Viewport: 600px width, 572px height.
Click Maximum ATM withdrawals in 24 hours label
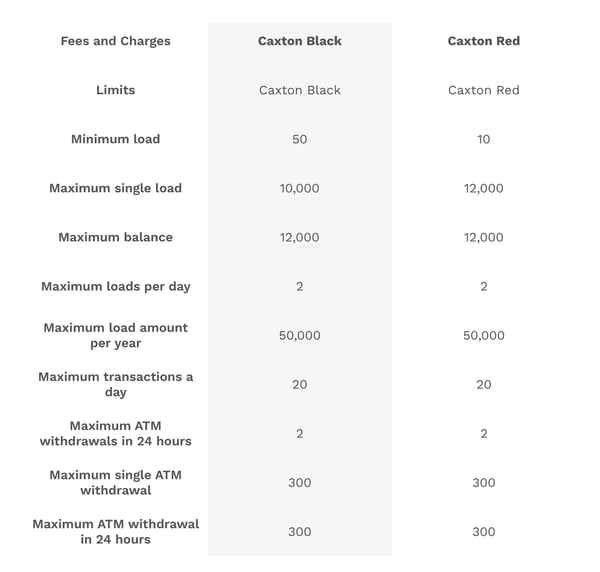[x=116, y=433]
